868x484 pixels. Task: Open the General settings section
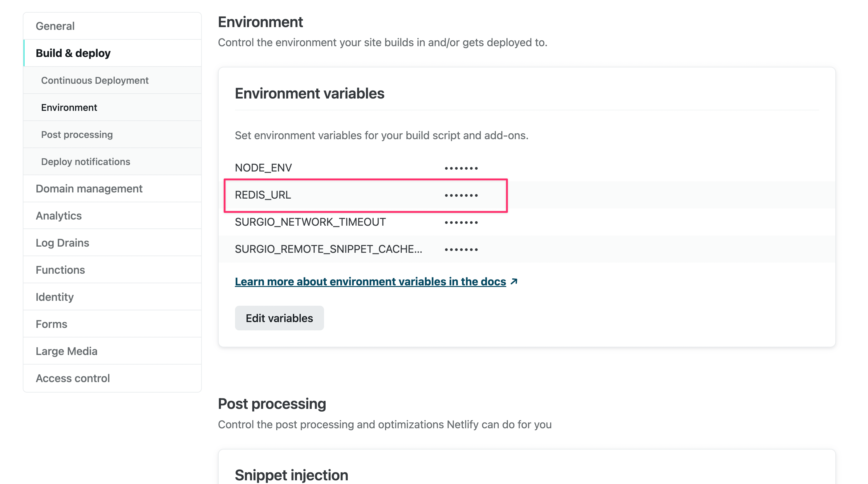55,26
